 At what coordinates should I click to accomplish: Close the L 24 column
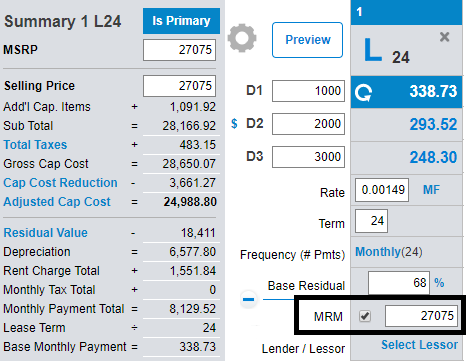click(x=444, y=36)
